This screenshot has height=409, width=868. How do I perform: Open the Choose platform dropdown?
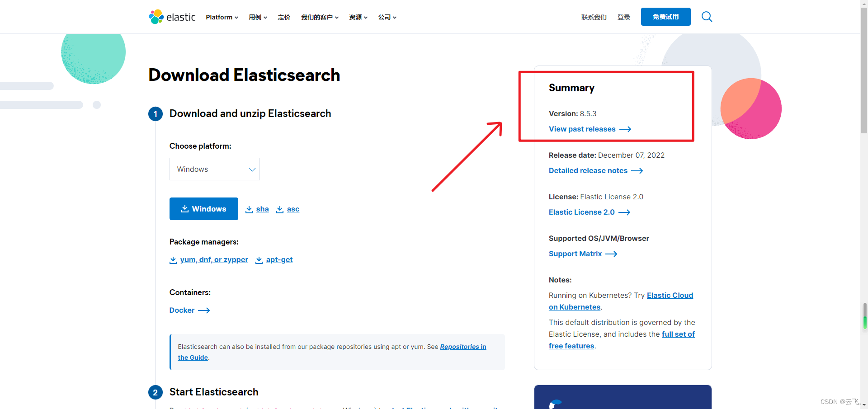coord(214,169)
